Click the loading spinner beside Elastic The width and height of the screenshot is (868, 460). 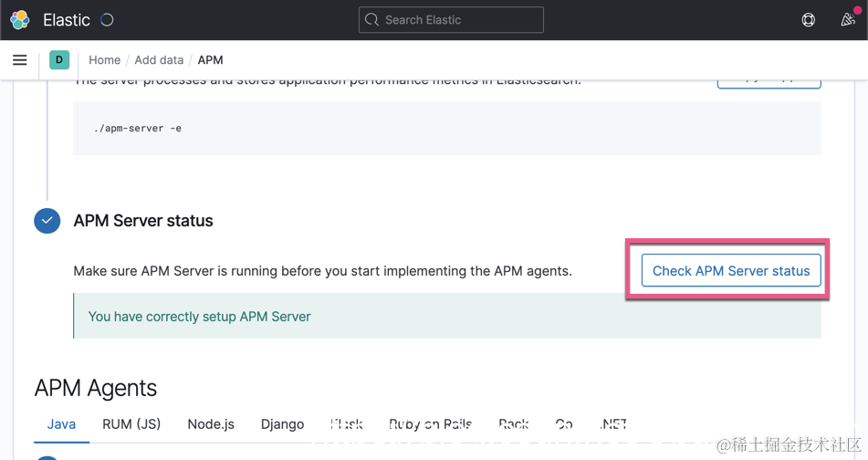107,20
